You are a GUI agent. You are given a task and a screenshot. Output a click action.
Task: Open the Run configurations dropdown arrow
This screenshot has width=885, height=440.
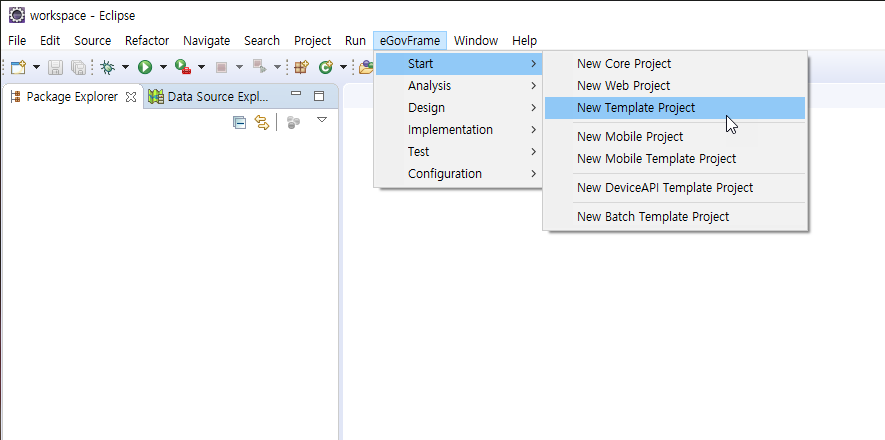coord(163,67)
